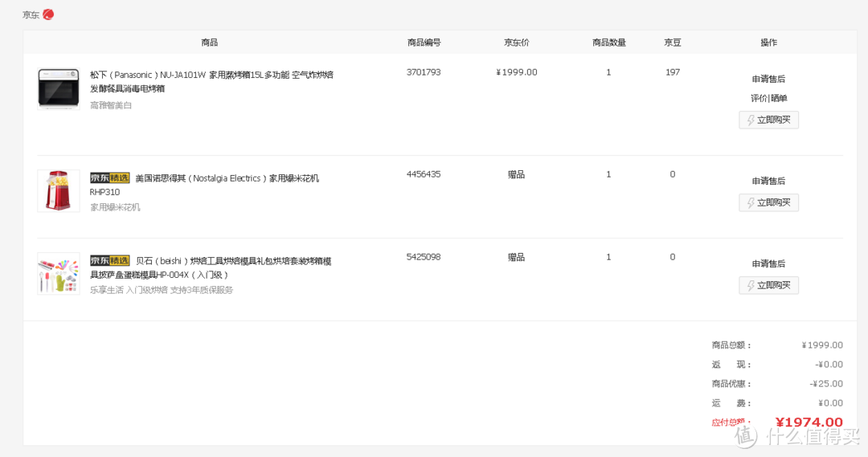Viewport: 868px width, 457px height.
Task: Select product number 4456435
Action: click(x=424, y=174)
